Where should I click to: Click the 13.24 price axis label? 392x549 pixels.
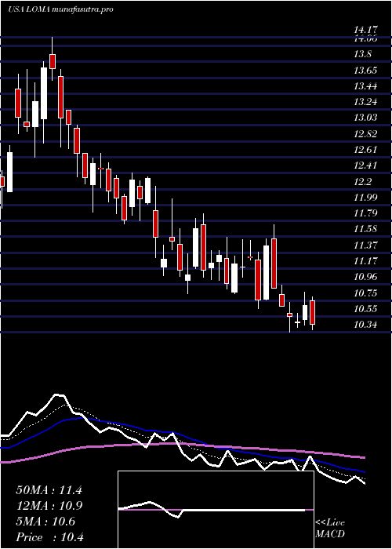pyautogui.click(x=365, y=102)
